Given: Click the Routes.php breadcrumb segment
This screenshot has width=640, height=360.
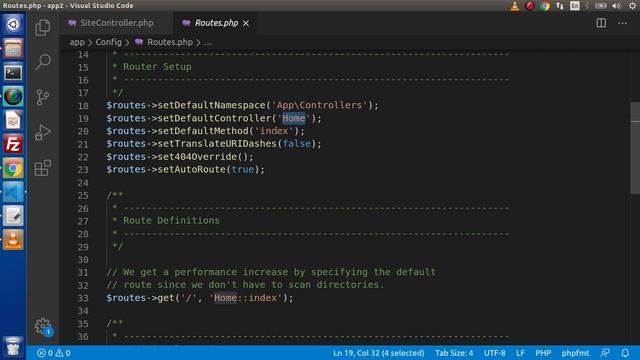Looking at the screenshot, I should (169, 42).
